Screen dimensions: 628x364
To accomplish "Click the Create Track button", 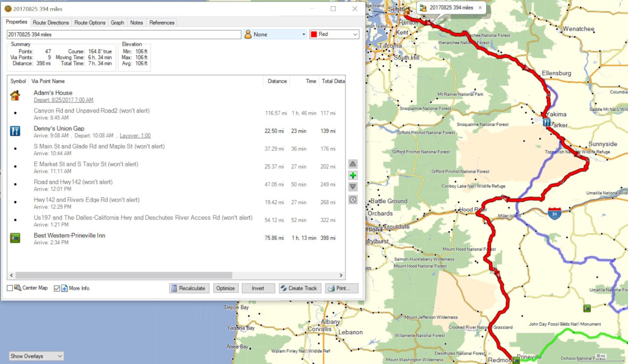I will (x=300, y=288).
